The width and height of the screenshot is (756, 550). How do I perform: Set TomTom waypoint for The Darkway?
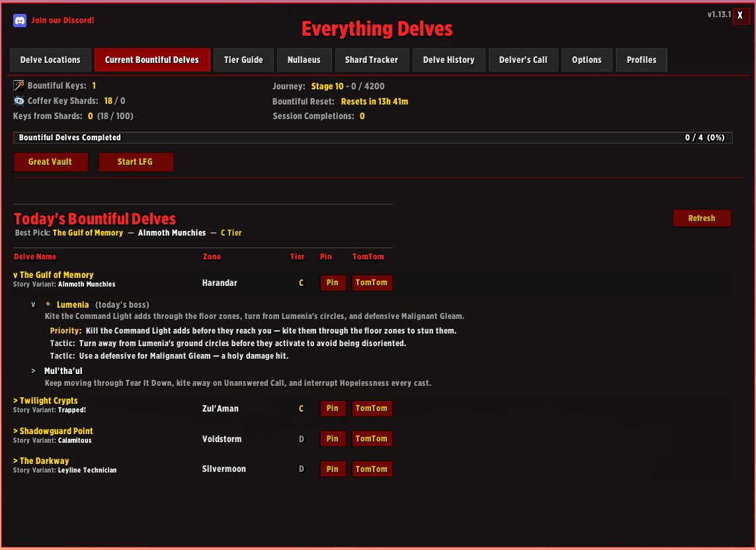[372, 469]
